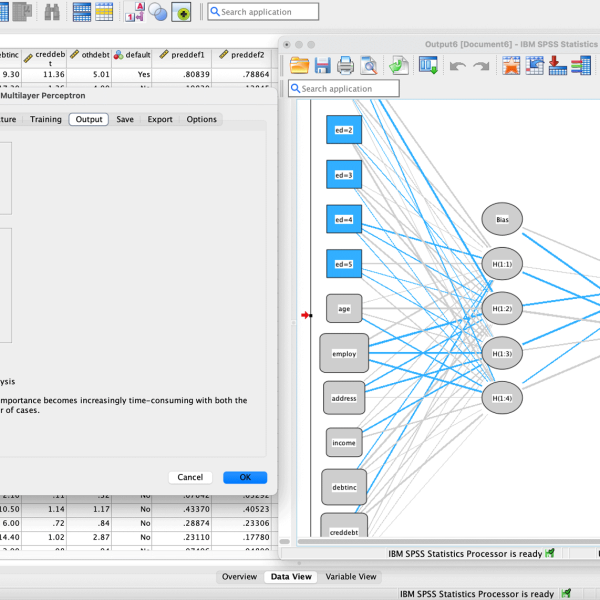Open the Overview tab at bottom
The height and width of the screenshot is (600, 600).
coord(239,576)
